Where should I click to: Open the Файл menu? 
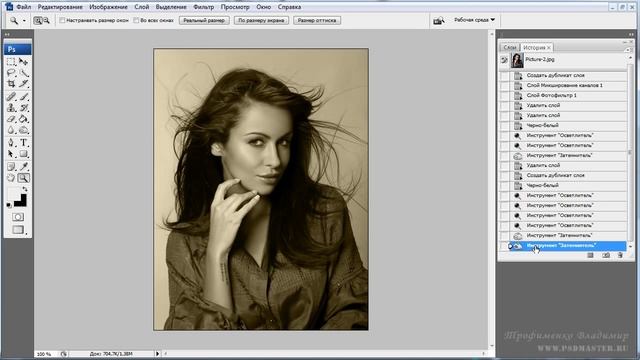pyautogui.click(x=24, y=7)
